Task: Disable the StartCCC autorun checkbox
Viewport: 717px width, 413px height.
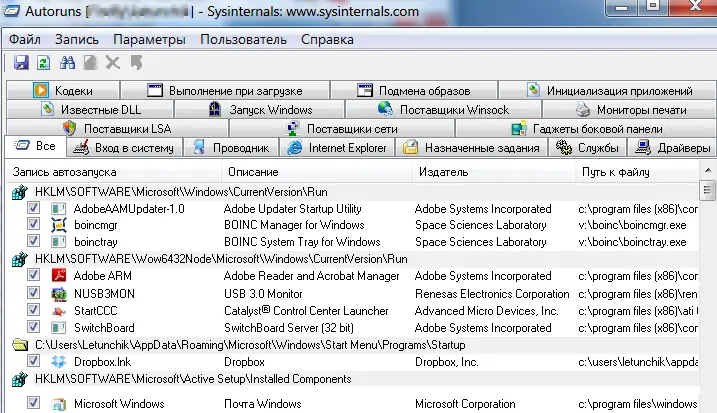Action: pyautogui.click(x=33, y=310)
